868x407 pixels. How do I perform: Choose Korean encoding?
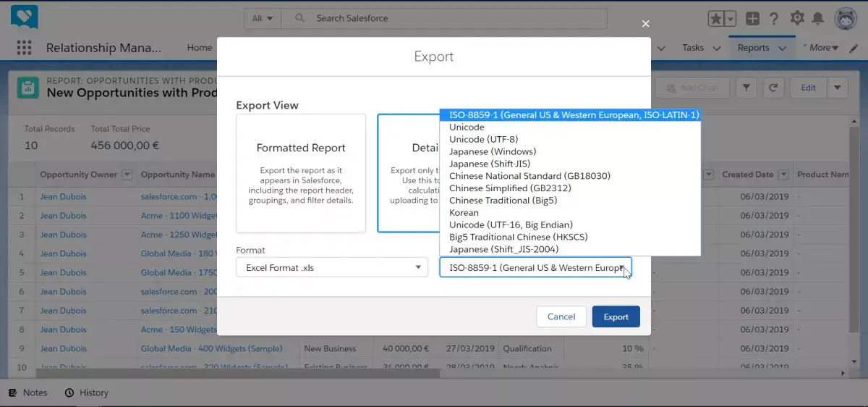coord(570,213)
